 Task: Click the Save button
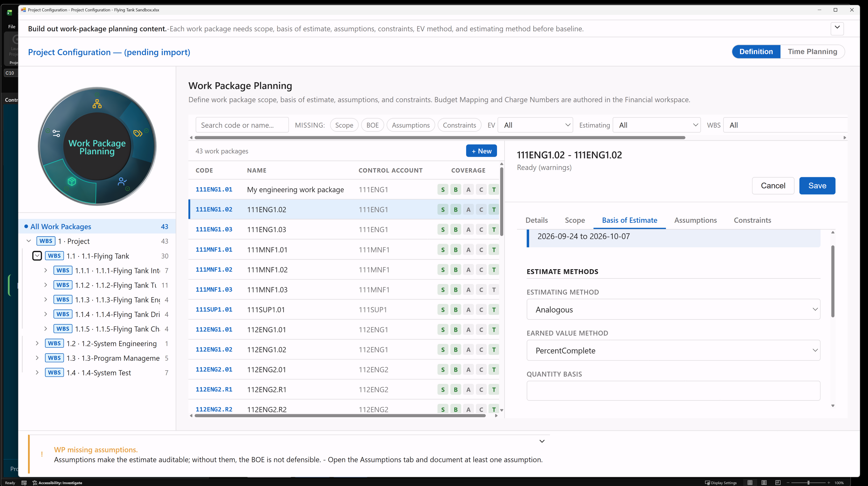[817, 186]
